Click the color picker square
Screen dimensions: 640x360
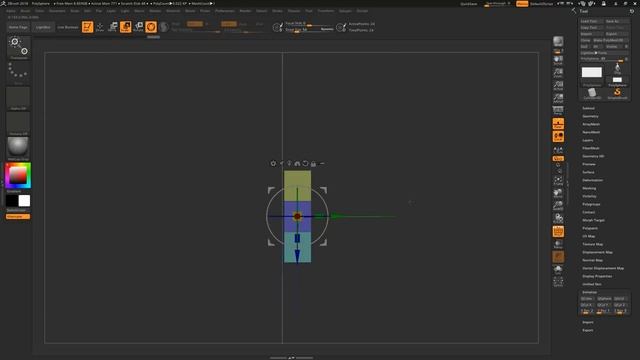coord(18,176)
